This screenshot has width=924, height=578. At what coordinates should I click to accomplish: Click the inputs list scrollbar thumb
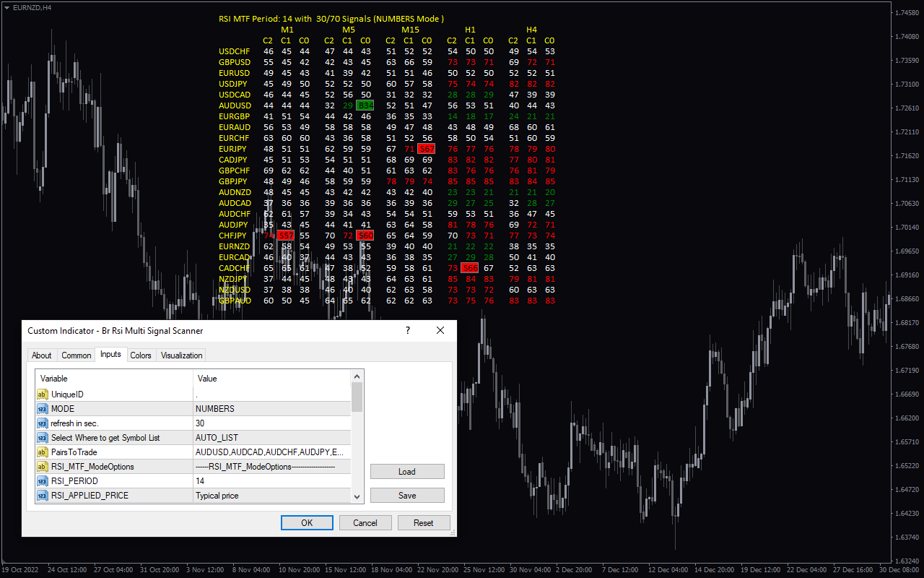pos(357,397)
